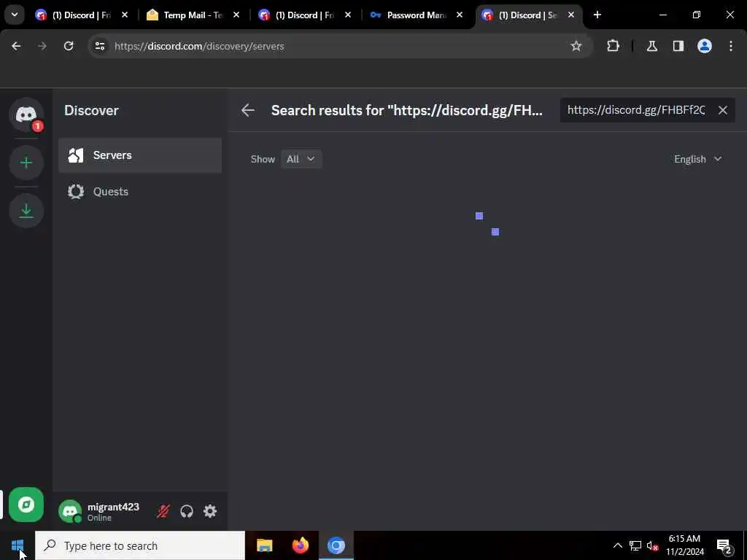This screenshot has height=560, width=747.
Task: Bookmark this page with the star
Action: [576, 46]
